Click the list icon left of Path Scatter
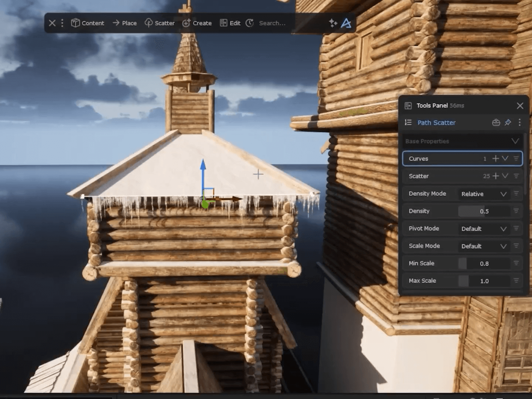Viewport: 532px width, 399px height. pos(408,123)
